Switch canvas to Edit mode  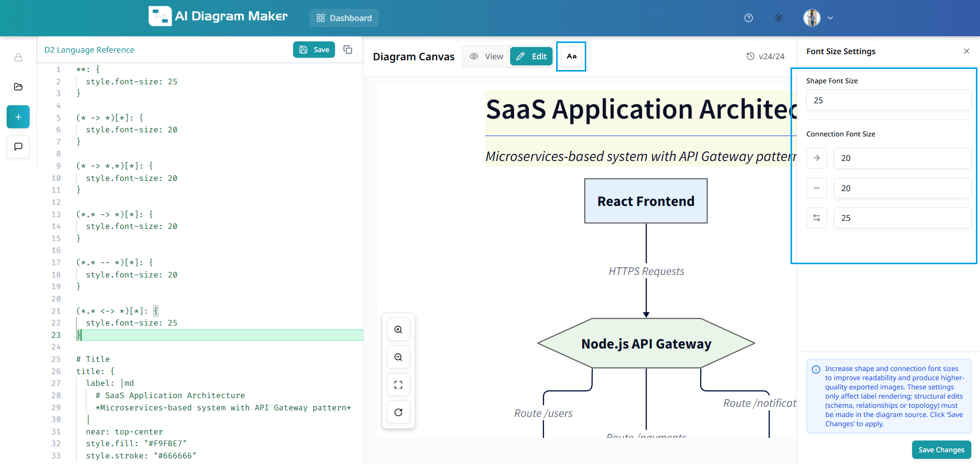531,56
